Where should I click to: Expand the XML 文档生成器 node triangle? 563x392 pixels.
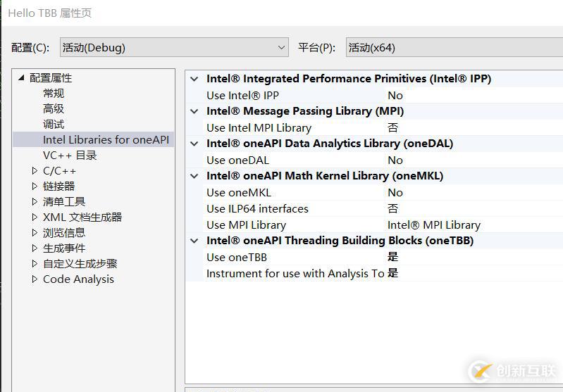tap(35, 217)
